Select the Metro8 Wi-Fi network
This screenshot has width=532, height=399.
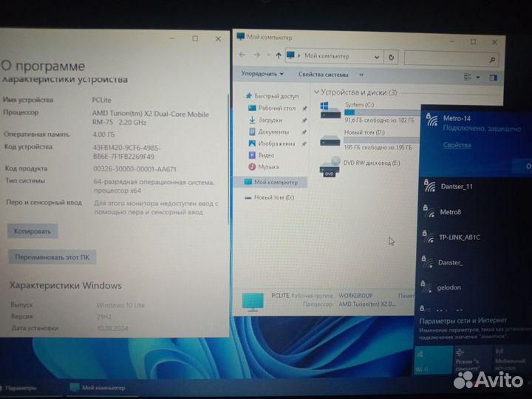point(475,212)
